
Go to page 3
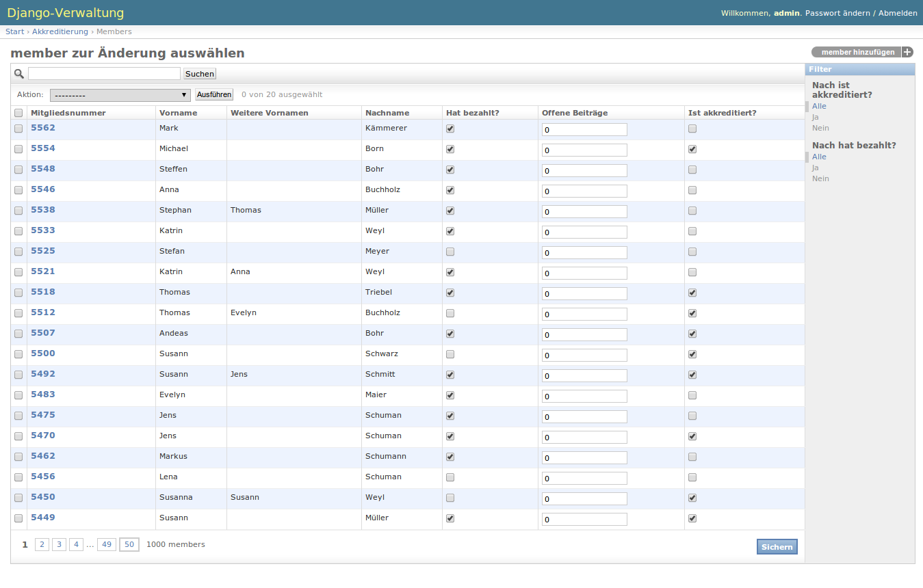coord(60,544)
